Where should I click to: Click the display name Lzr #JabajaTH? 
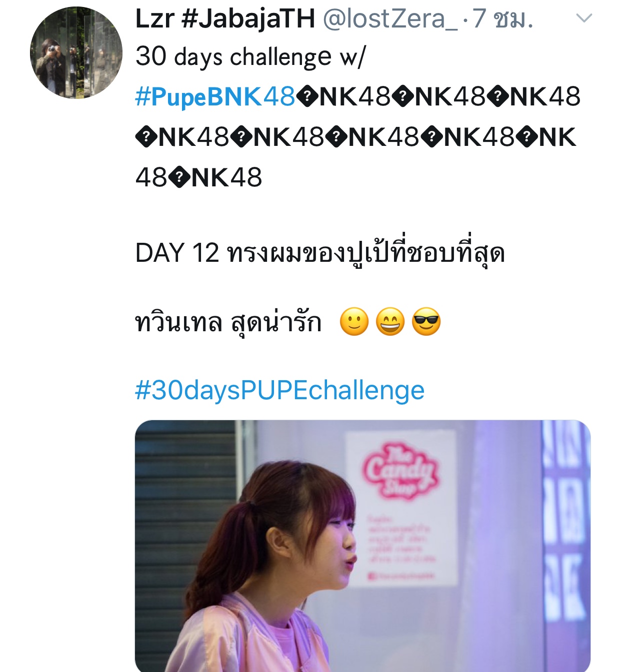point(225,18)
